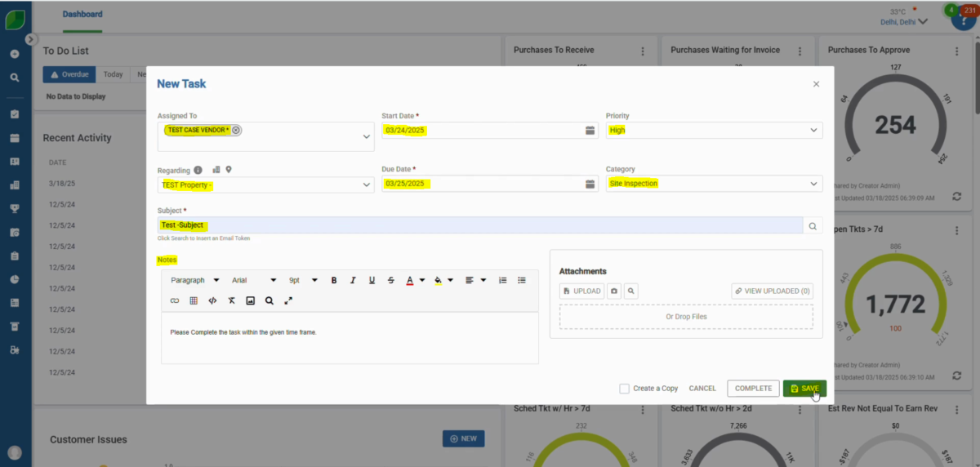Open the Due Date calendar picker
The image size is (980, 467).
pyautogui.click(x=590, y=185)
